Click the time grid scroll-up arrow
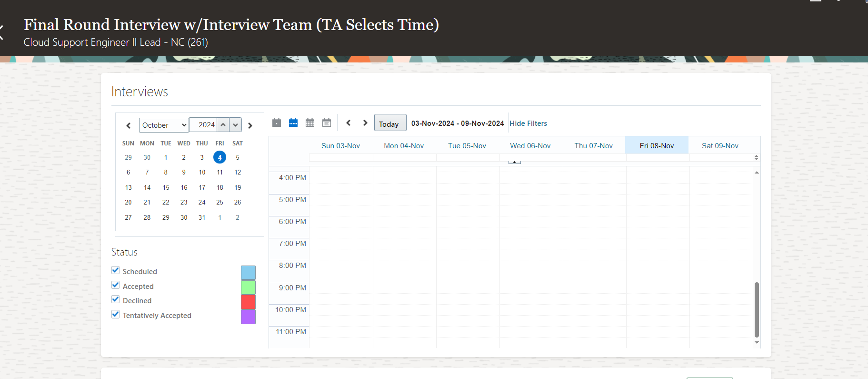Screen dimensions: 868x379 coord(757,172)
